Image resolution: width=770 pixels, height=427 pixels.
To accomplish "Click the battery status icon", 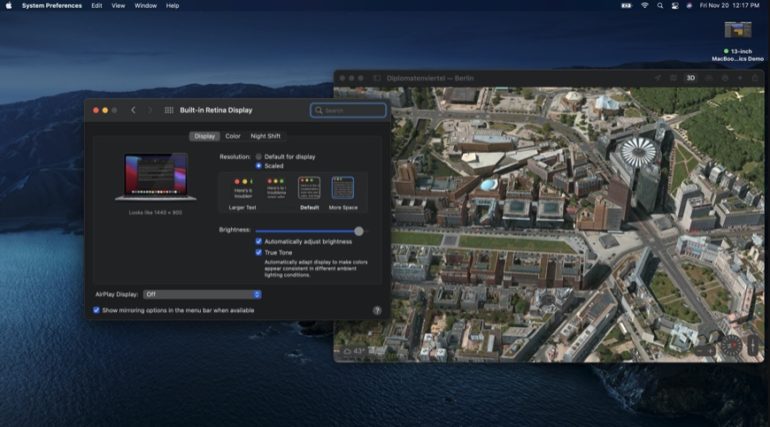I will (x=626, y=5).
